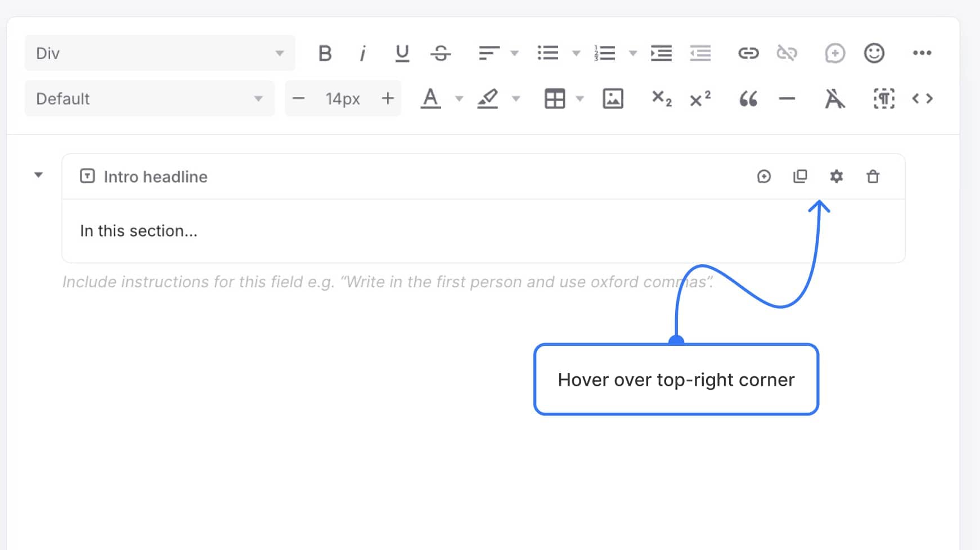Increase font size with plus button
The height and width of the screenshot is (550, 980).
[x=388, y=98]
